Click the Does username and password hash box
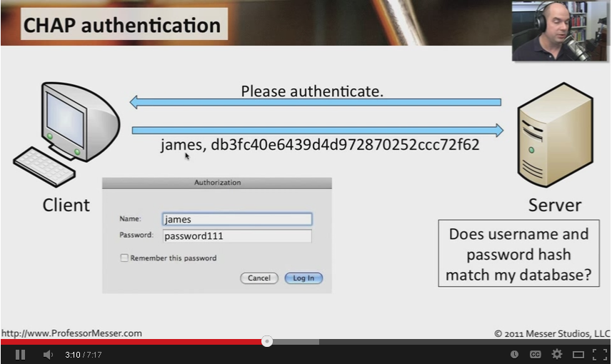 click(518, 253)
